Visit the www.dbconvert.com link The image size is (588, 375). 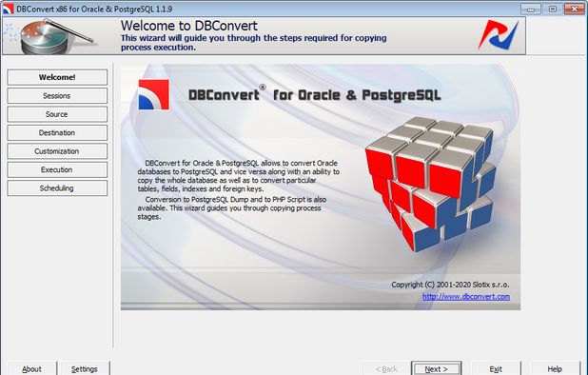466,296
